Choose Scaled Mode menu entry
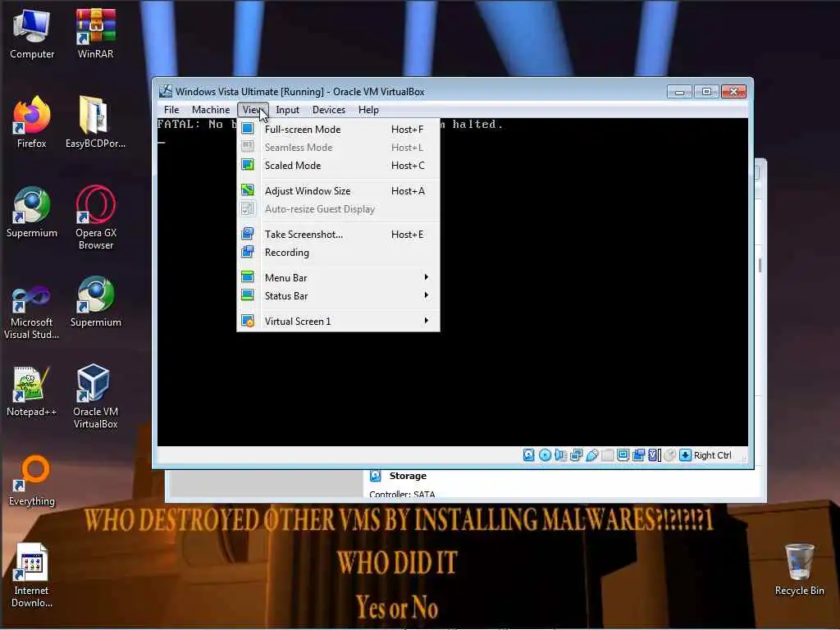This screenshot has width=840, height=630. coord(339,166)
